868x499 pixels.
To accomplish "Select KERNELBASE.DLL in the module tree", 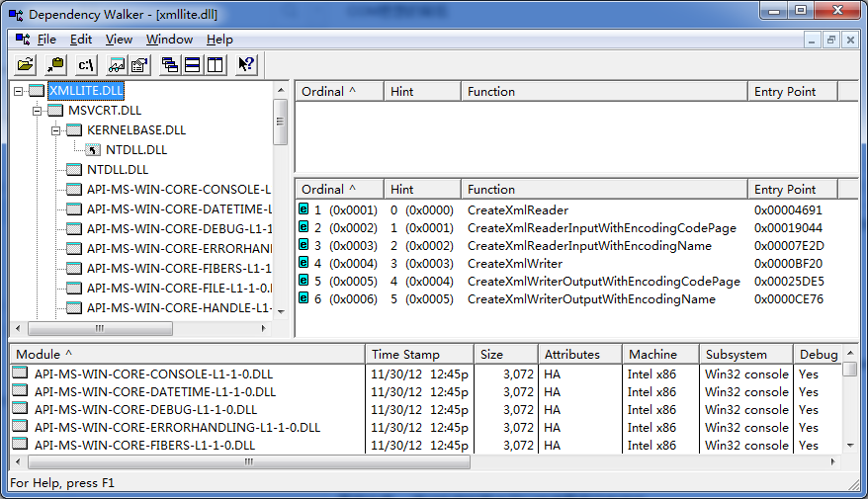I will coord(136,130).
